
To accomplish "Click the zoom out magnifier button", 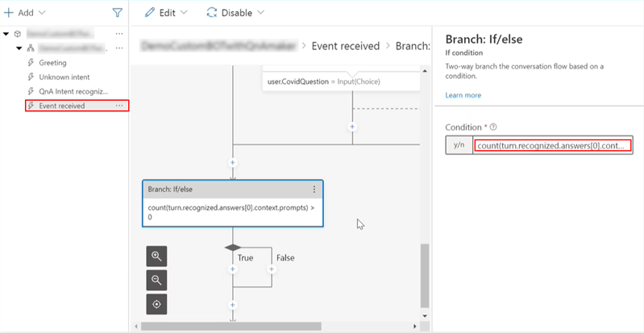I will 156,280.
